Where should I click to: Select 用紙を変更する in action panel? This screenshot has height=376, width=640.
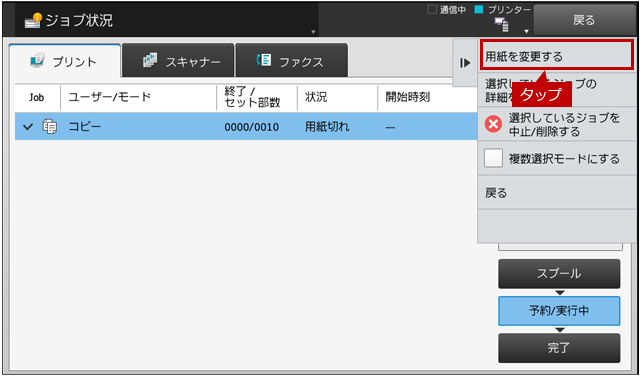(x=557, y=56)
